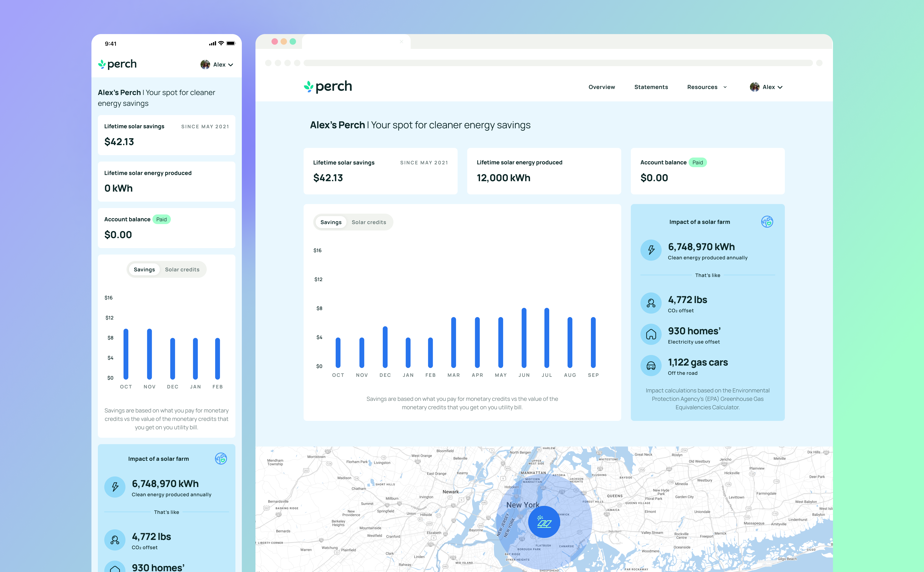The image size is (924, 572).
Task: Click the home electricity offset icon
Action: coord(651,335)
